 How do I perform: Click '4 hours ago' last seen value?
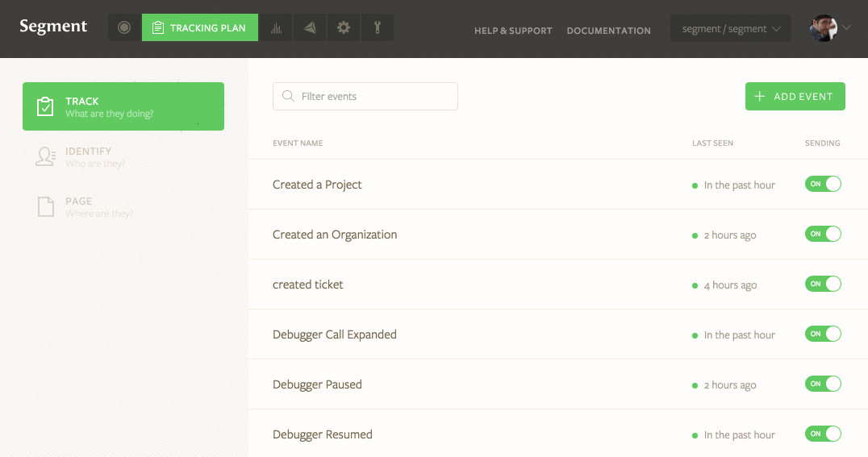730,285
